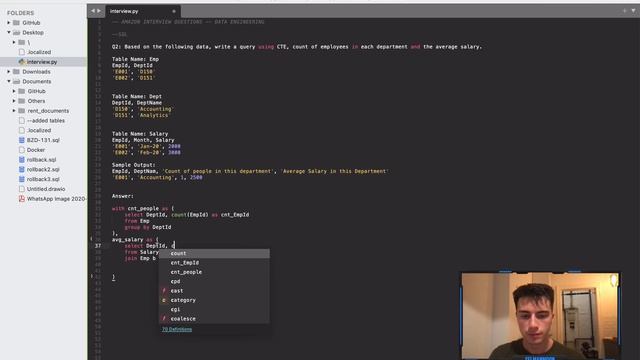Screen dimensions: 640x360
Task: Click the WhatsApp Image file icon
Action: 22,199
